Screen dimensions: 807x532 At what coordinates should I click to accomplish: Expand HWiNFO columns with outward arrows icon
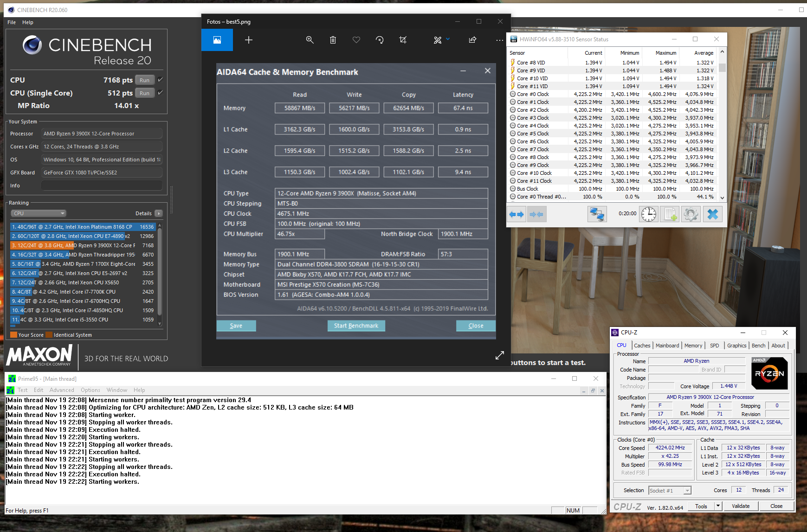point(516,214)
